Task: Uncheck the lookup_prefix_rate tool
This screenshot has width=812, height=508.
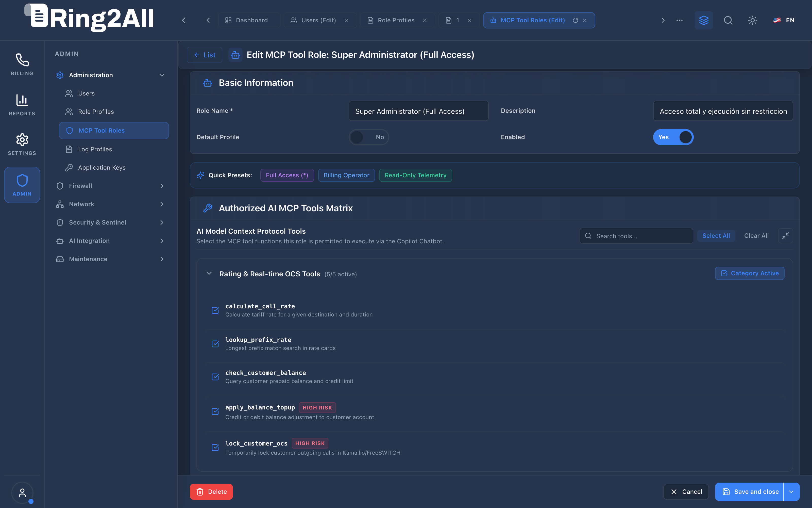Action: pos(215,344)
